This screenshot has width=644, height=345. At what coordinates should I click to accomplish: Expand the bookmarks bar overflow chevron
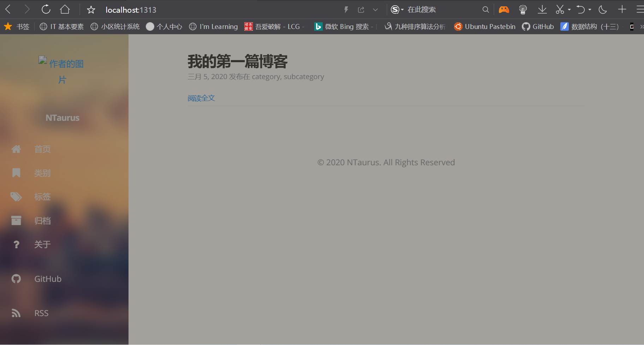pos(642,27)
